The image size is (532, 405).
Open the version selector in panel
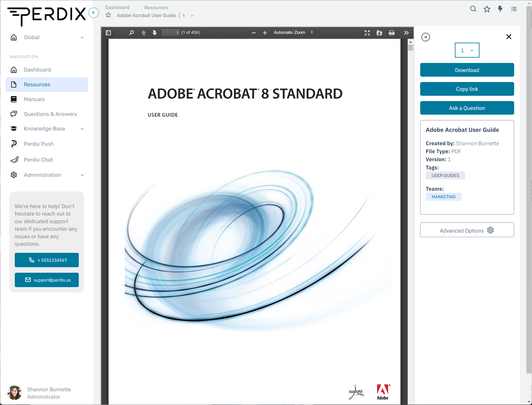pyautogui.click(x=467, y=50)
